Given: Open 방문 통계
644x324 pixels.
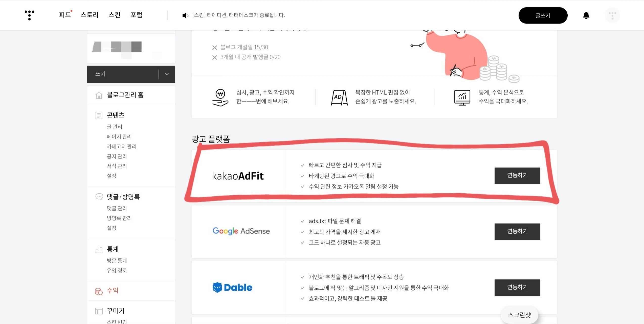Looking at the screenshot, I should 117,261.
